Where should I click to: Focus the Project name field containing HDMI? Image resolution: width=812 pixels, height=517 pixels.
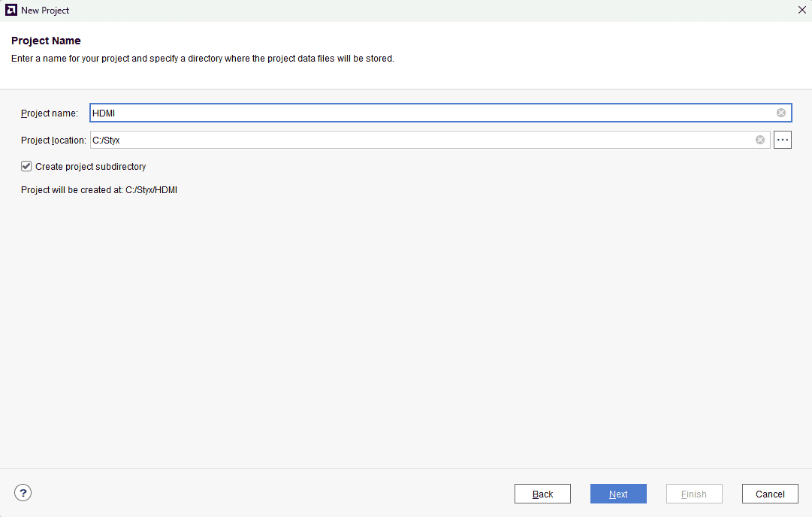(428, 113)
